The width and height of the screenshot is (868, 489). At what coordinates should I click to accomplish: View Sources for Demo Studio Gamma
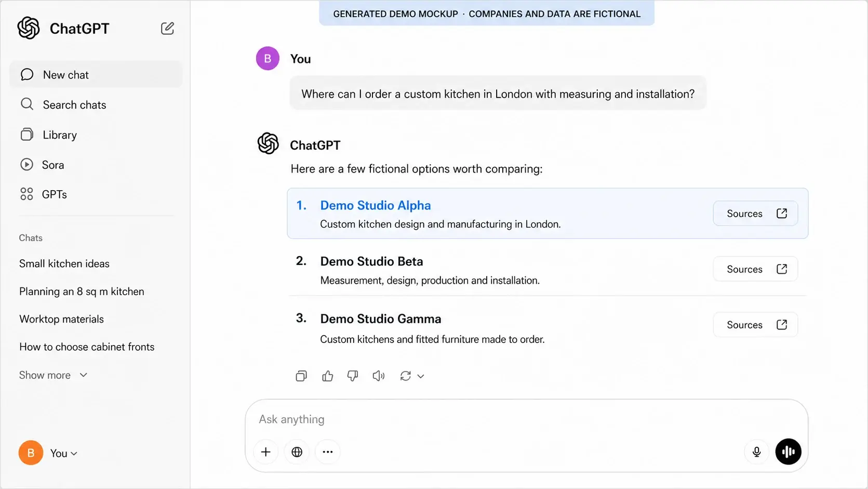(x=755, y=325)
